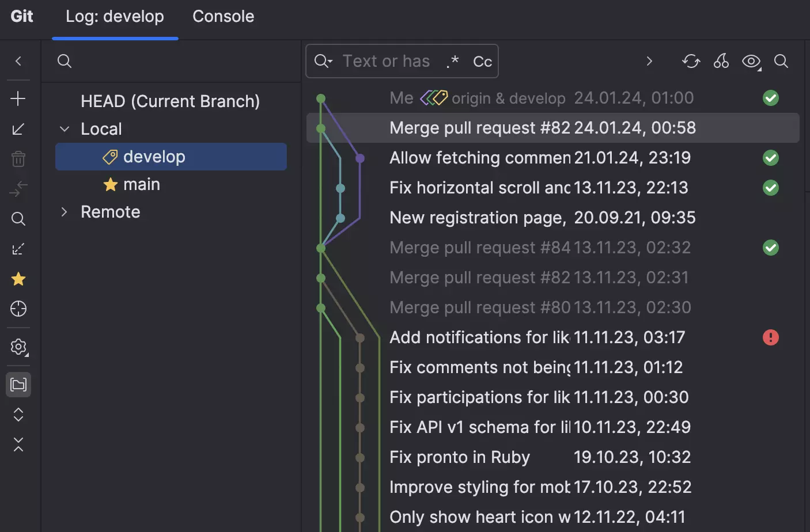Switch to the Console tab

(x=223, y=16)
